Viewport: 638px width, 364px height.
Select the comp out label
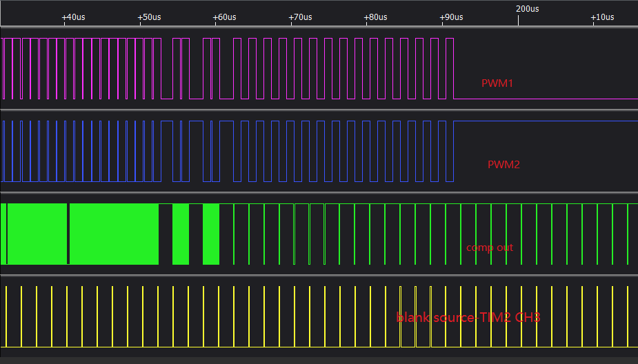point(490,247)
